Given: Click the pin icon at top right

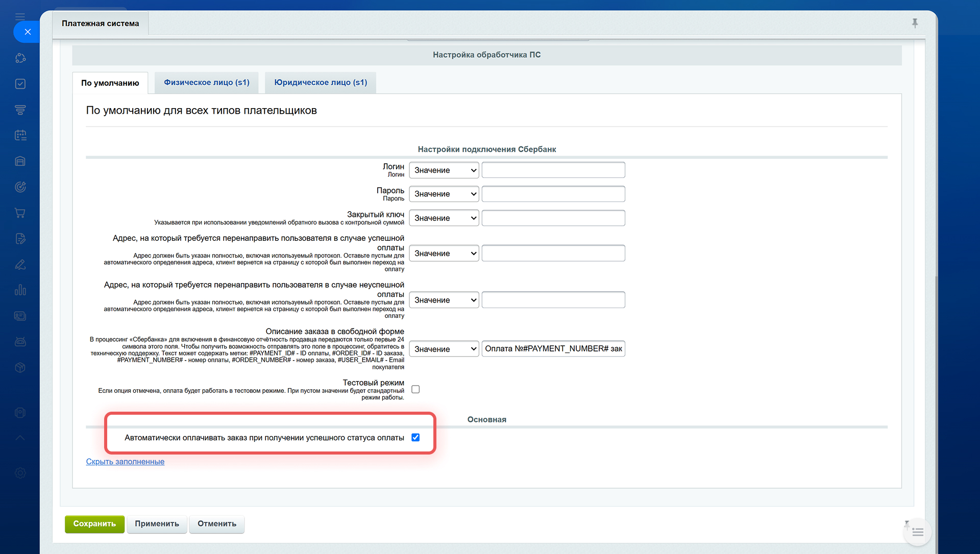Looking at the screenshot, I should (x=915, y=23).
